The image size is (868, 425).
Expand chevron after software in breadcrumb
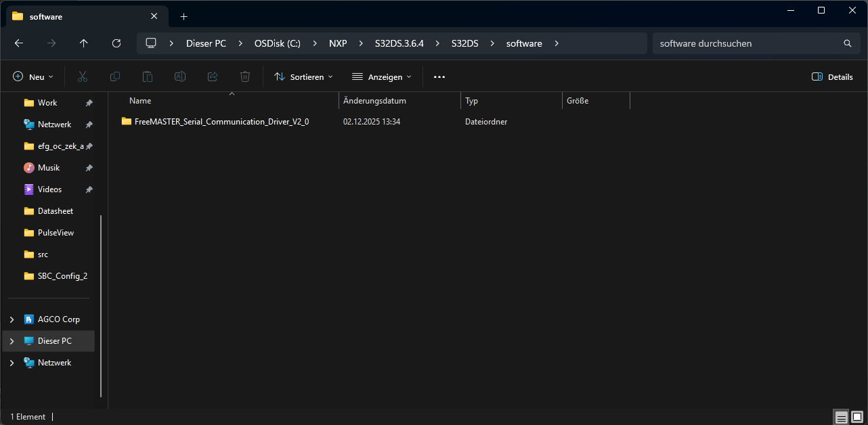pyautogui.click(x=557, y=43)
